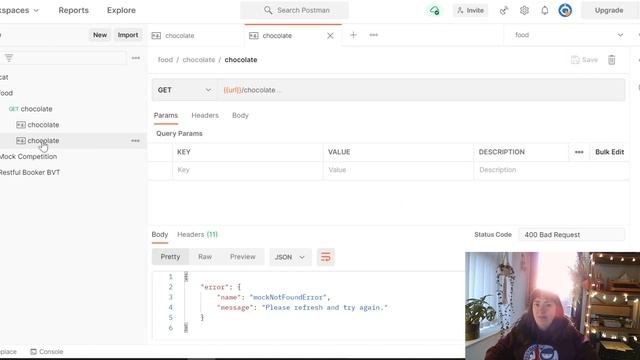The image size is (640, 360).
Task: Invite teammates with Invite button
Action: (x=470, y=10)
